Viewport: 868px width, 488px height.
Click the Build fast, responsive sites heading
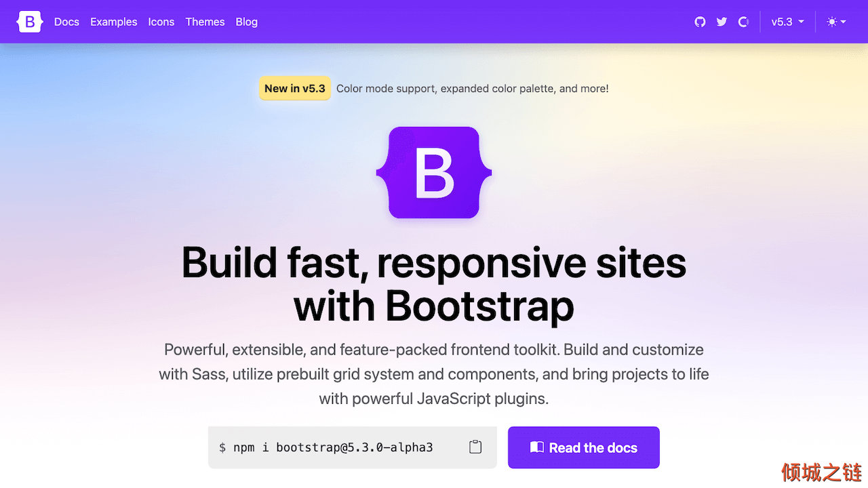(x=434, y=285)
